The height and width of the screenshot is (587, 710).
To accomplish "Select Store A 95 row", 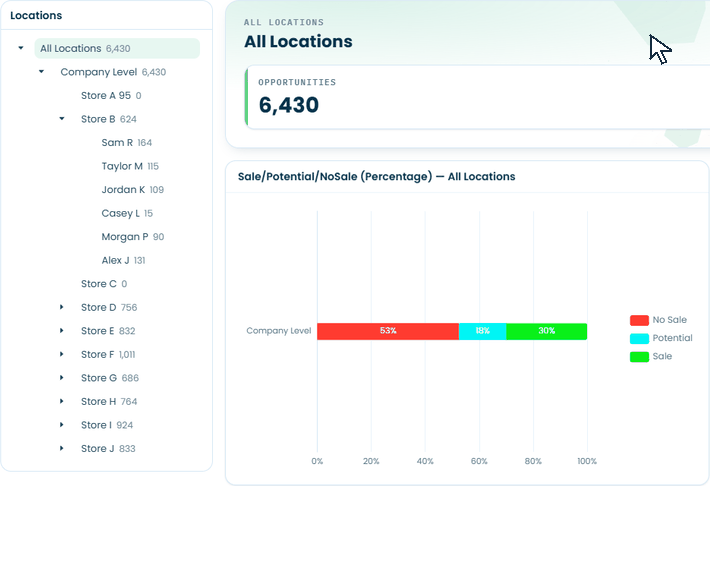I will tap(111, 96).
